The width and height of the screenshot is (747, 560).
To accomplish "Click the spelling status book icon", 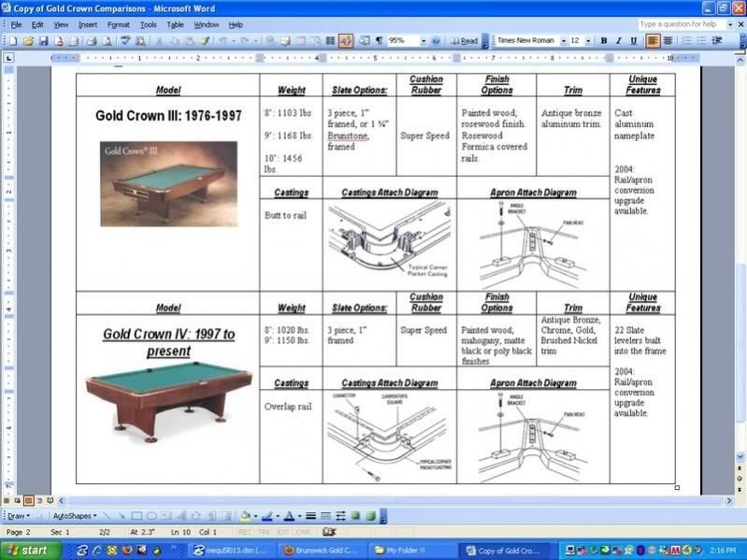I will pos(329,532).
